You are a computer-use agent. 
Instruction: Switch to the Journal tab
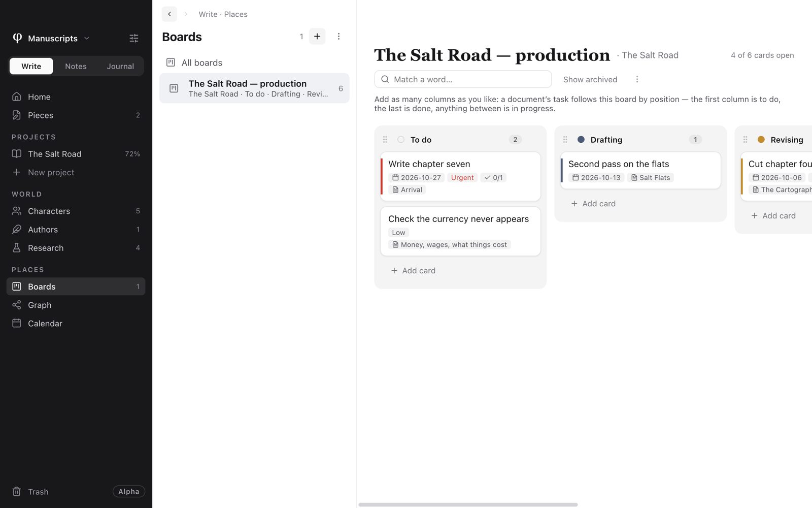(x=120, y=66)
